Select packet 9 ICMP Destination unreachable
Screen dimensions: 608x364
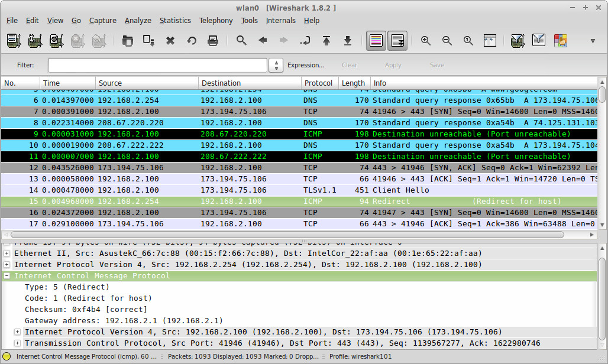coord(299,134)
